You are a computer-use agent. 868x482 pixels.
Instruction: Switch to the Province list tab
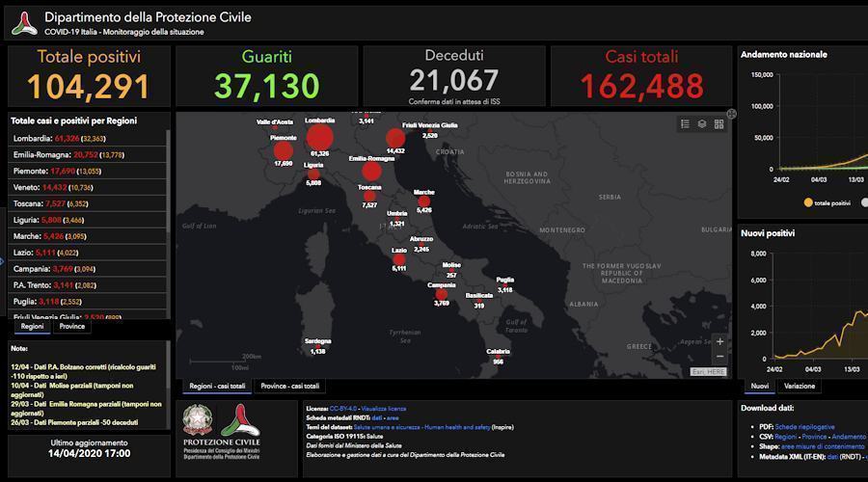(x=72, y=327)
